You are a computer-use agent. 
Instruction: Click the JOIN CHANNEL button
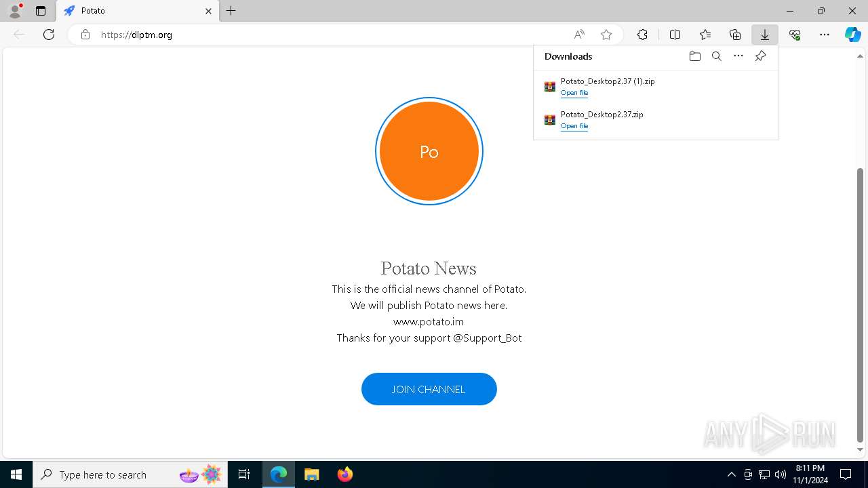[429, 389]
